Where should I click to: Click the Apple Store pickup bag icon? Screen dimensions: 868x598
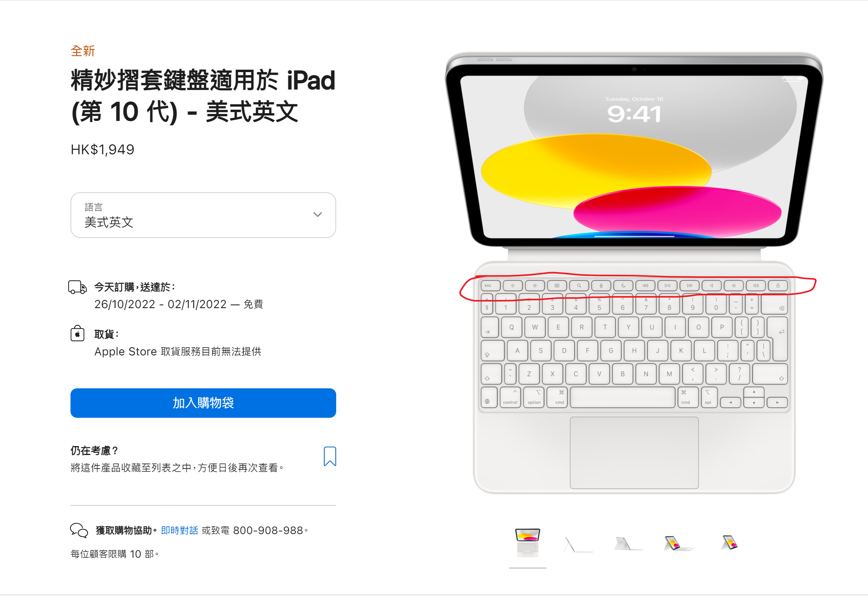[77, 333]
